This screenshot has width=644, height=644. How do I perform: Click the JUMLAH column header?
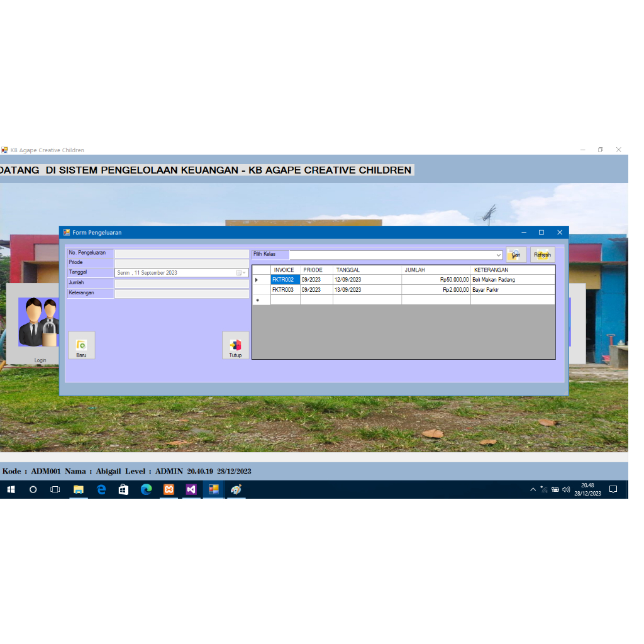(x=436, y=270)
